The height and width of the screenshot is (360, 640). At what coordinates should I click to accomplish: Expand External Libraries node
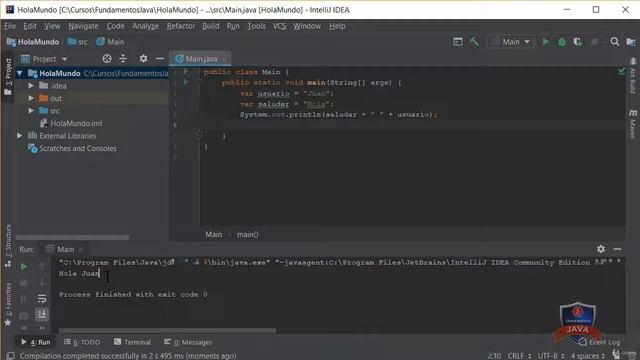click(x=20, y=136)
